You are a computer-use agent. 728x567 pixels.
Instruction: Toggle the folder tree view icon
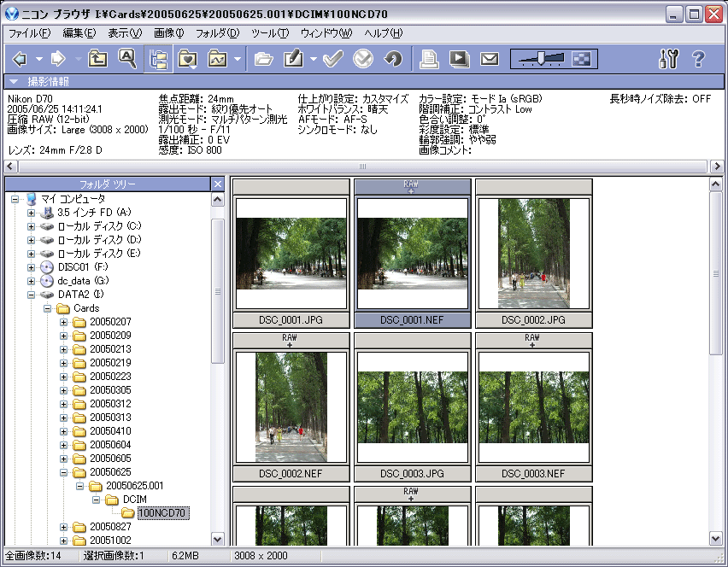158,59
